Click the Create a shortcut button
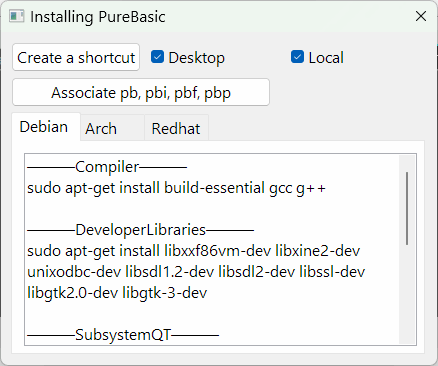This screenshot has width=438, height=366. pyautogui.click(x=76, y=57)
